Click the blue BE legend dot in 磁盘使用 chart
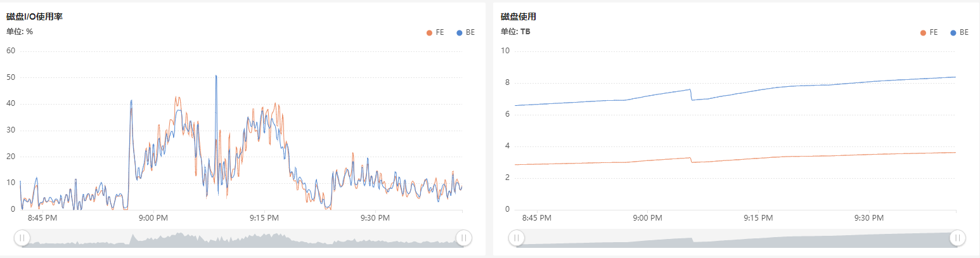 click(x=953, y=32)
